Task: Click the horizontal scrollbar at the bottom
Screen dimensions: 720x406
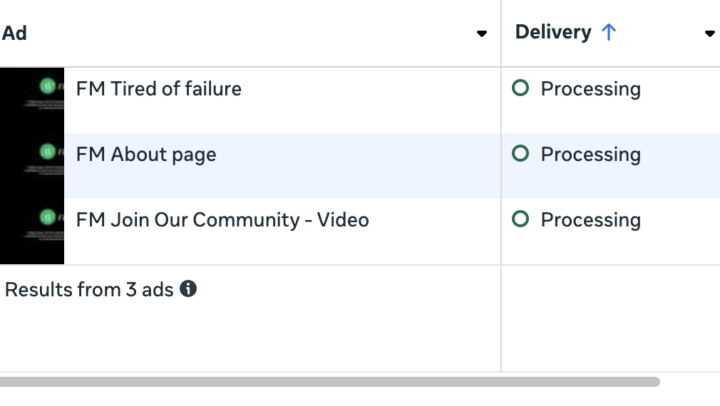Action: point(330,381)
